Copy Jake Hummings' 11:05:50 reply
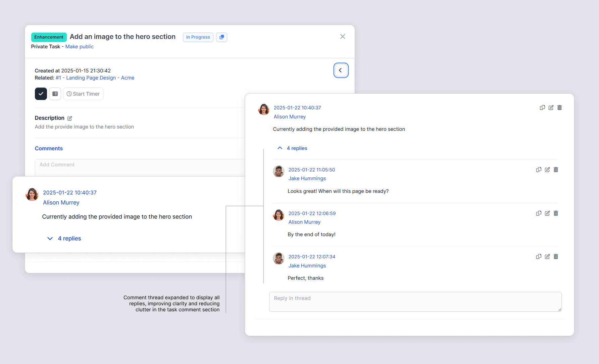Viewport: 599px width, 364px height. pos(539,170)
